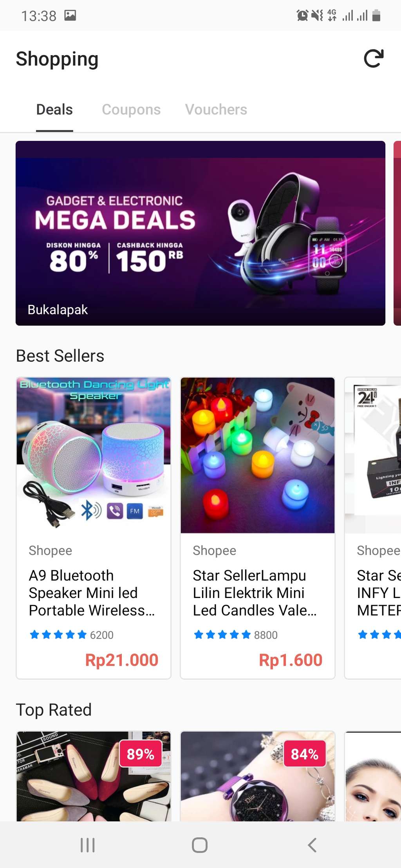Open the Android recent apps button
This screenshot has width=401, height=868.
click(x=88, y=845)
